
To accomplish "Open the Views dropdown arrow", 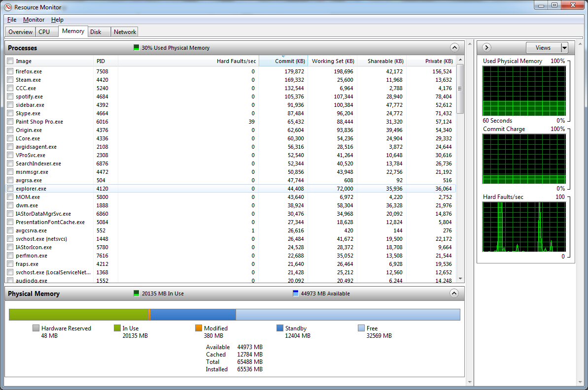I will click(564, 48).
